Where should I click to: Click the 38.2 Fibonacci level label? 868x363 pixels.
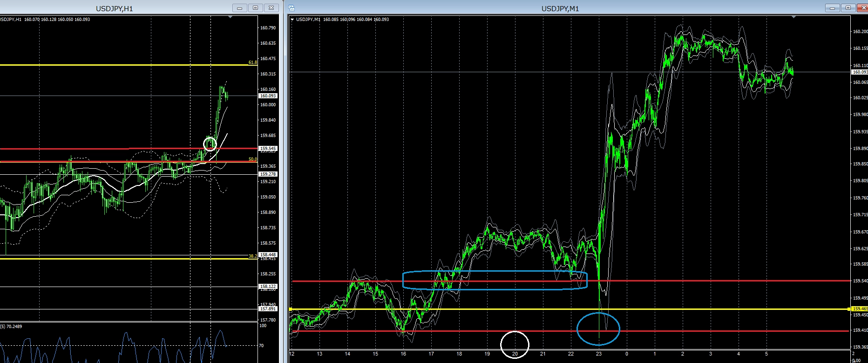pyautogui.click(x=253, y=256)
